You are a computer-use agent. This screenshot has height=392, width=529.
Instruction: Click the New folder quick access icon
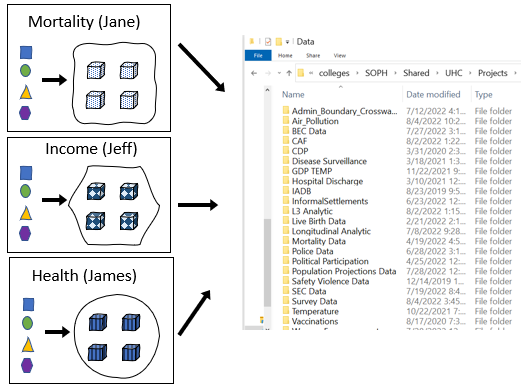click(279, 42)
